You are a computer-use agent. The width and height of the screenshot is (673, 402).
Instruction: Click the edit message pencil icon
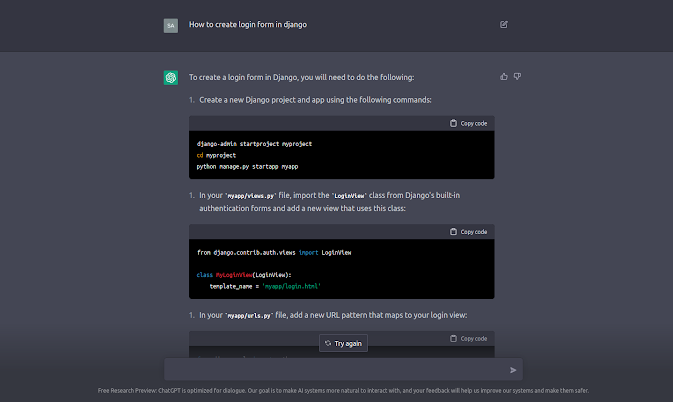pyautogui.click(x=504, y=24)
